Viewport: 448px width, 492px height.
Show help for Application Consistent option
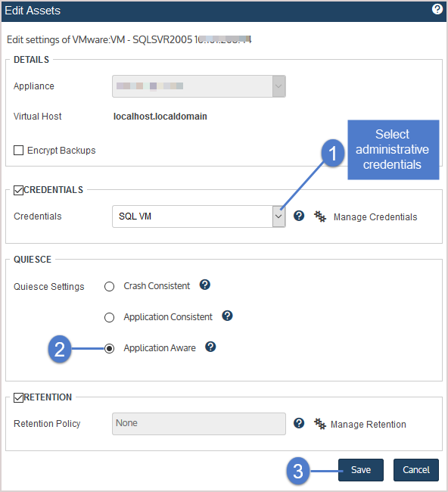(x=227, y=316)
